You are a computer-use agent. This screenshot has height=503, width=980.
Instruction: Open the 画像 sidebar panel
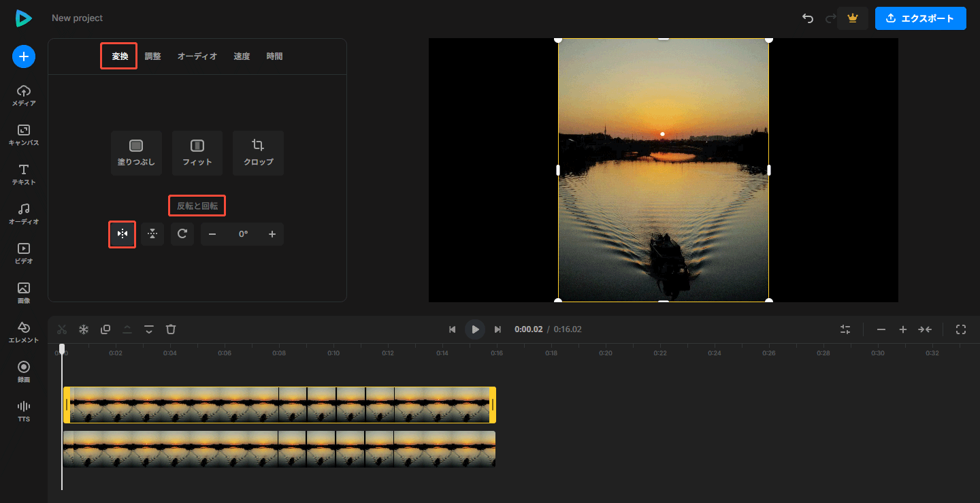coord(24,293)
